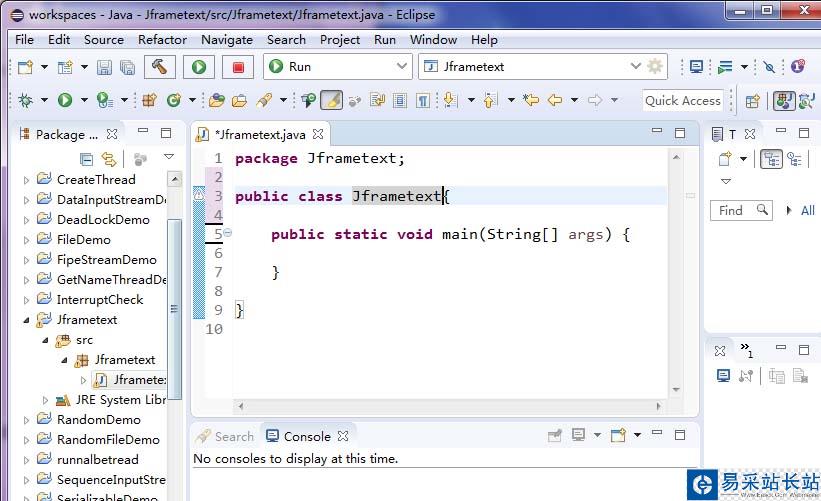This screenshot has height=501, width=821.
Task: Click the red Stop button
Action: click(238, 66)
